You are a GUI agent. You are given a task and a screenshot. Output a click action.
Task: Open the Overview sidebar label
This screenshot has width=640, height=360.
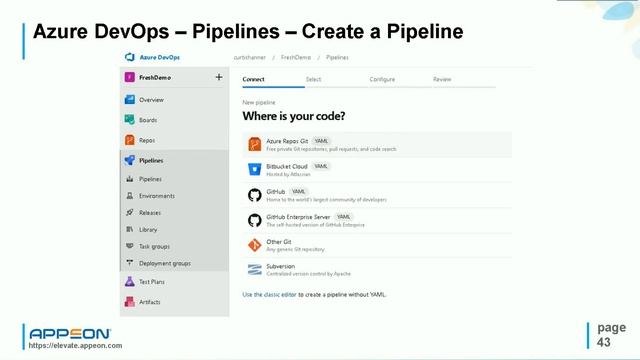(151, 100)
